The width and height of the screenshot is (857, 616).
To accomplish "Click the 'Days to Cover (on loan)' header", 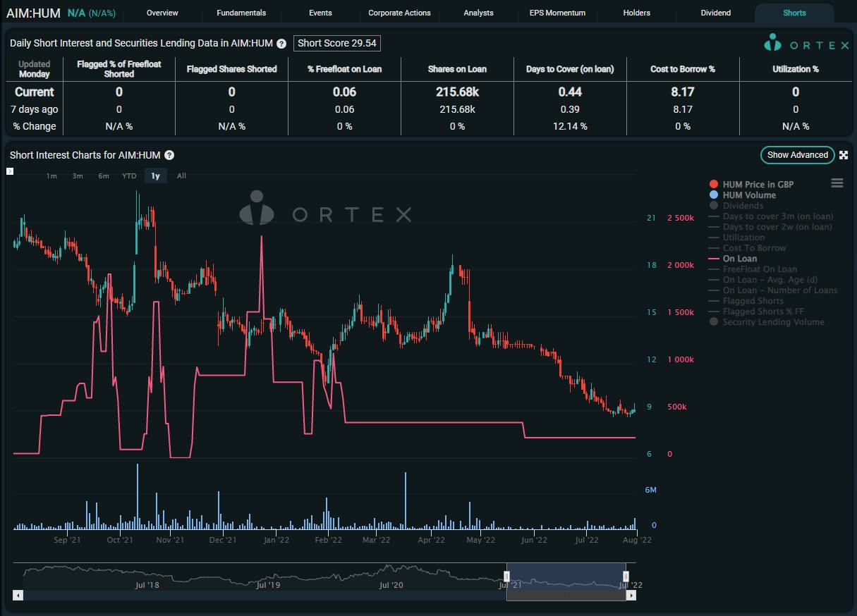I will point(570,69).
